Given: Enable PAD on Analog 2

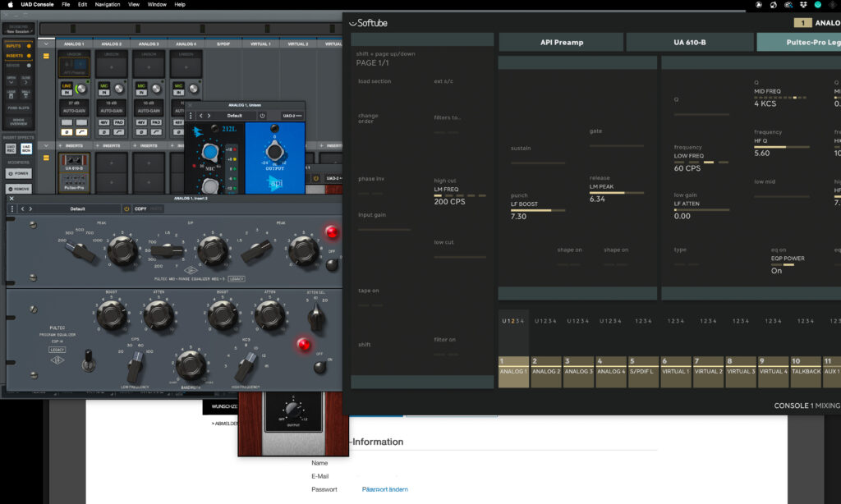Looking at the screenshot, I should [118, 122].
